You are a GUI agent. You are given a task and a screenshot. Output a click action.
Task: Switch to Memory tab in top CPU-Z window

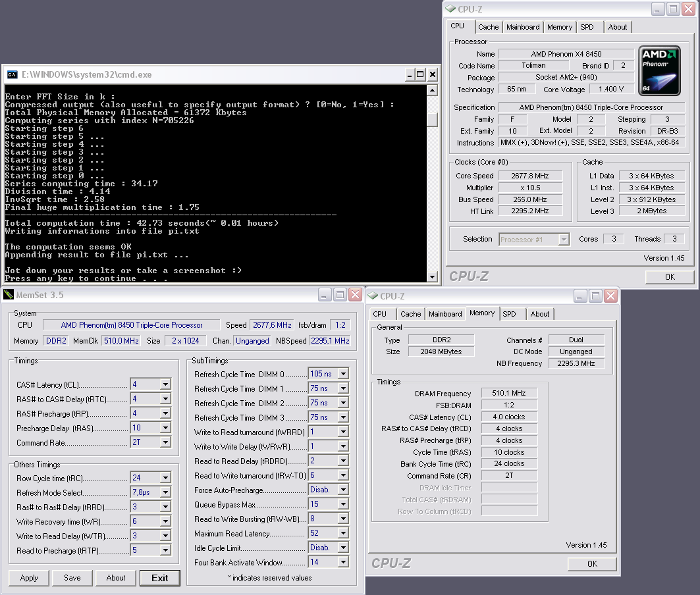click(559, 27)
